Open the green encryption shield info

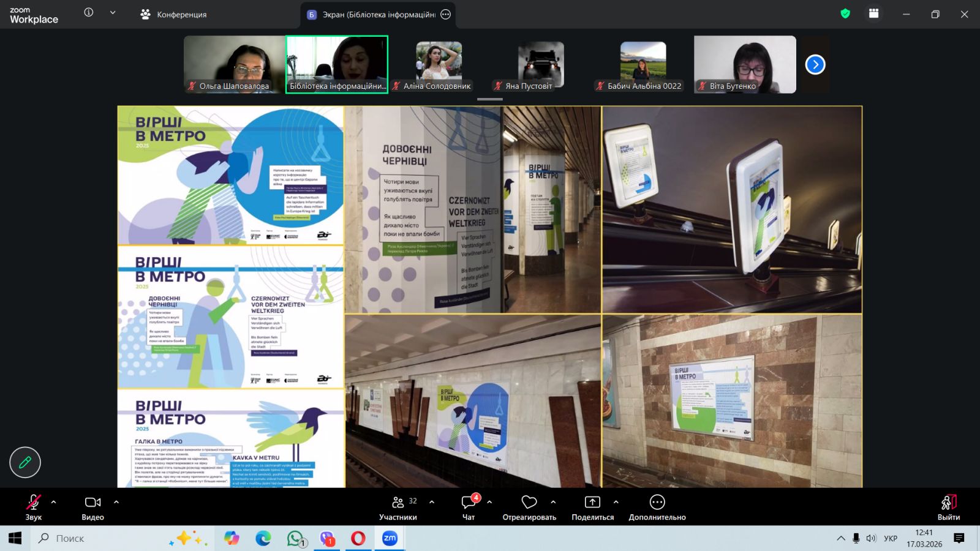click(845, 13)
